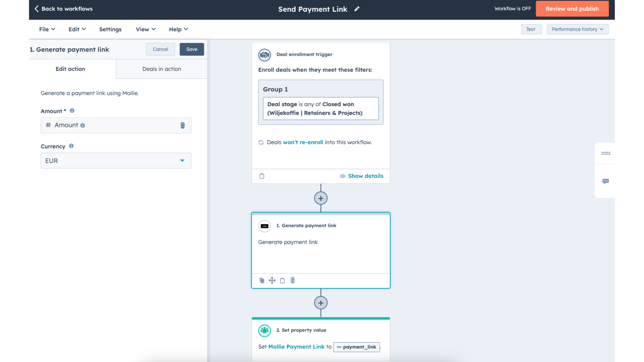644x362 pixels.
Task: Click Review and publish
Action: [572, 9]
